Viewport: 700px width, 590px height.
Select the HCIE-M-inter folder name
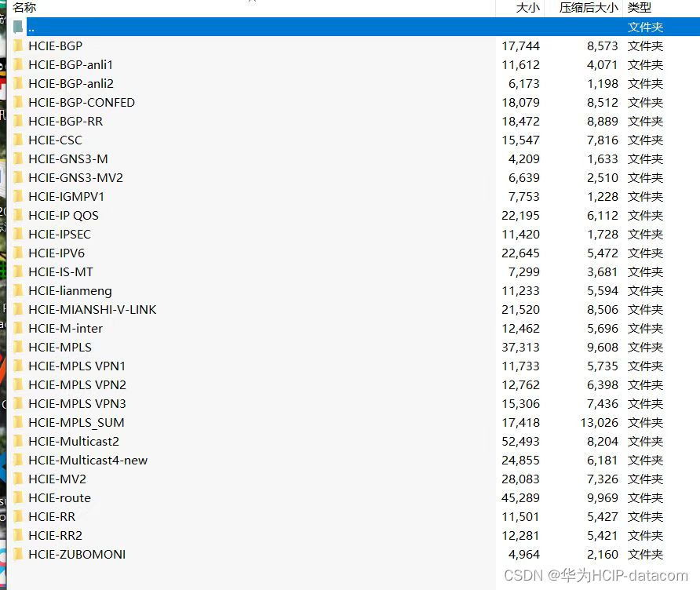tap(66, 329)
